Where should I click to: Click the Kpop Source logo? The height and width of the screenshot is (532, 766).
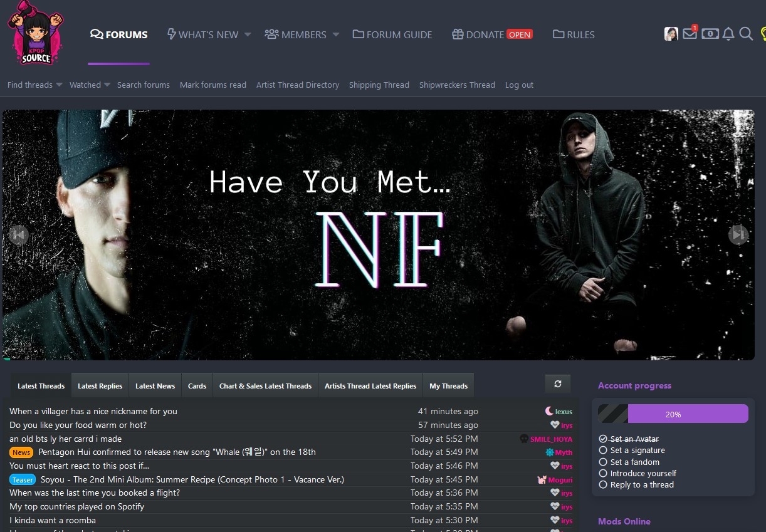tap(35, 33)
